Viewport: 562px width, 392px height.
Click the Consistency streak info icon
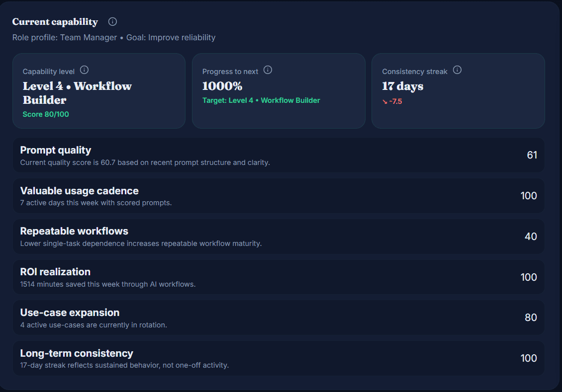tap(457, 70)
